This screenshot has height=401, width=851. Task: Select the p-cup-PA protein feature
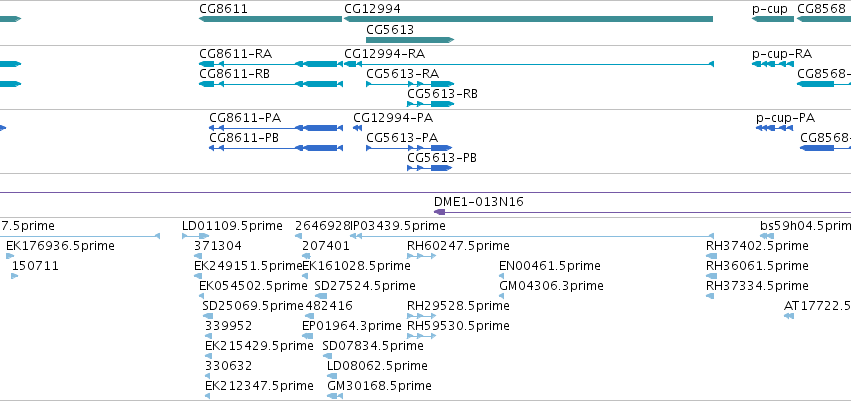tap(774, 128)
